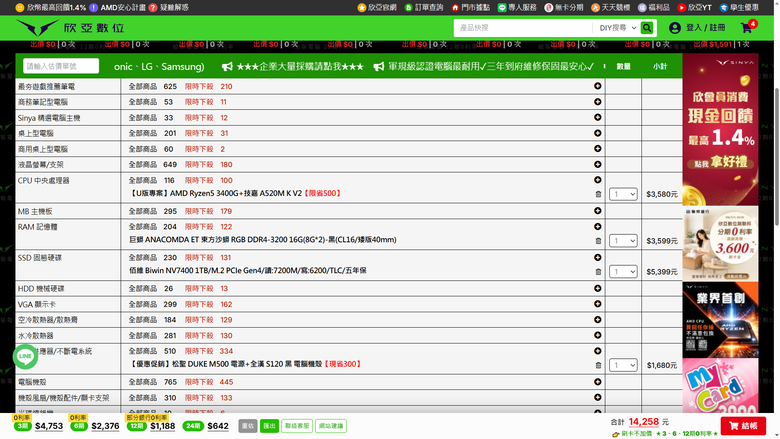The image size is (780, 439).
Task: Click the red 結帳 checkout button
Action: coord(743,426)
